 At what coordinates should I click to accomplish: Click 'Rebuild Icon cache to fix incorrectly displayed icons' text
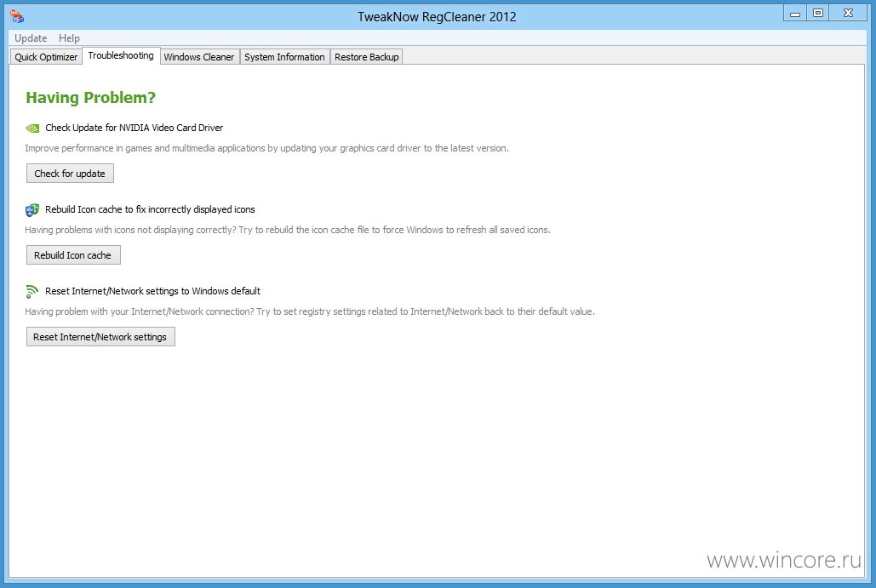151,209
